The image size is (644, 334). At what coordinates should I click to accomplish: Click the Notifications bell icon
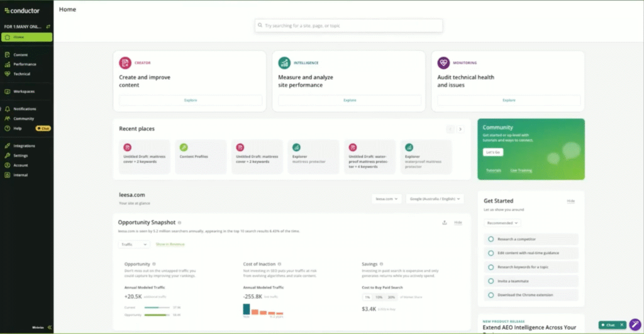pos(8,109)
